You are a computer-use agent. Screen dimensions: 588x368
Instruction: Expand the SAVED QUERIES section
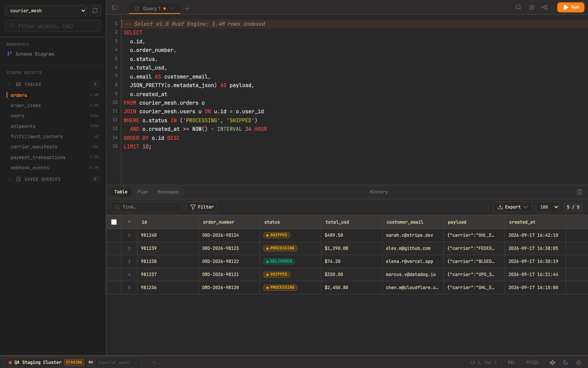9,179
